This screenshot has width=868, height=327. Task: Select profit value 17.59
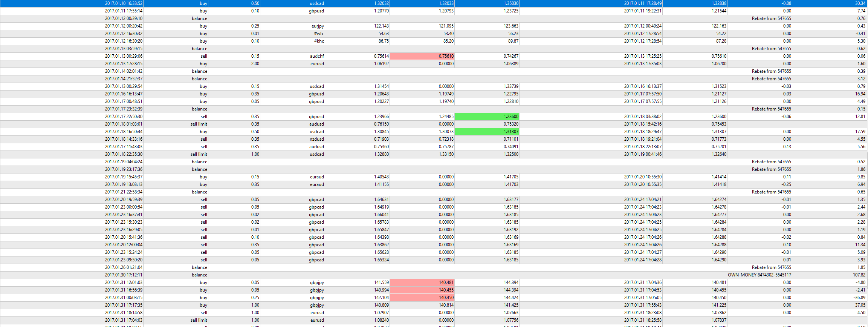point(860,132)
